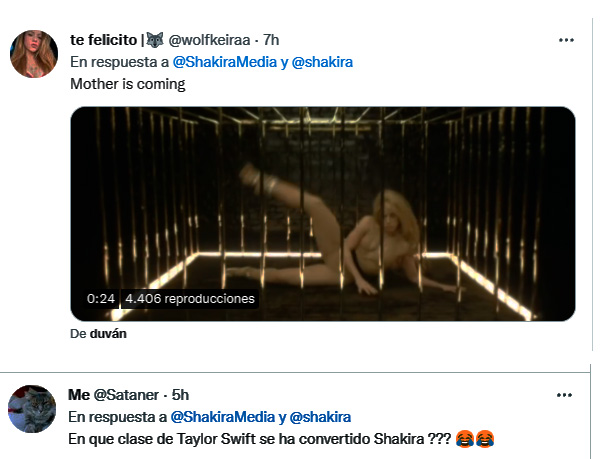Open more options on Sataner's tweet
This screenshot has width=607, height=459.
(x=566, y=394)
